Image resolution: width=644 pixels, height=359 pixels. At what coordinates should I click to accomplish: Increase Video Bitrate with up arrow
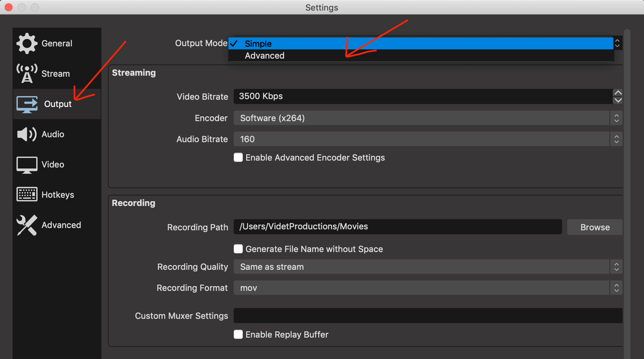pyautogui.click(x=618, y=93)
